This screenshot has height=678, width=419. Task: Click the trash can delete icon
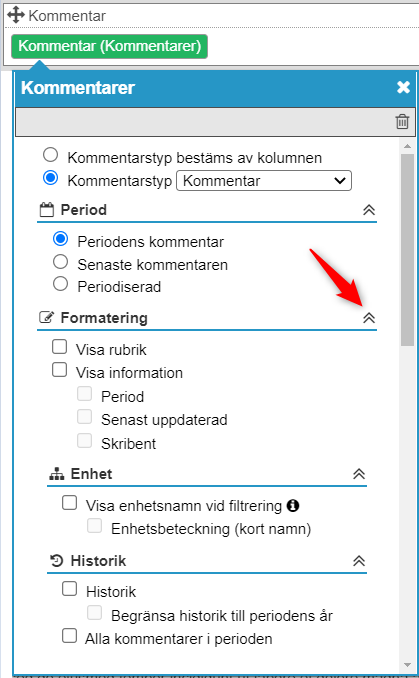click(x=402, y=122)
